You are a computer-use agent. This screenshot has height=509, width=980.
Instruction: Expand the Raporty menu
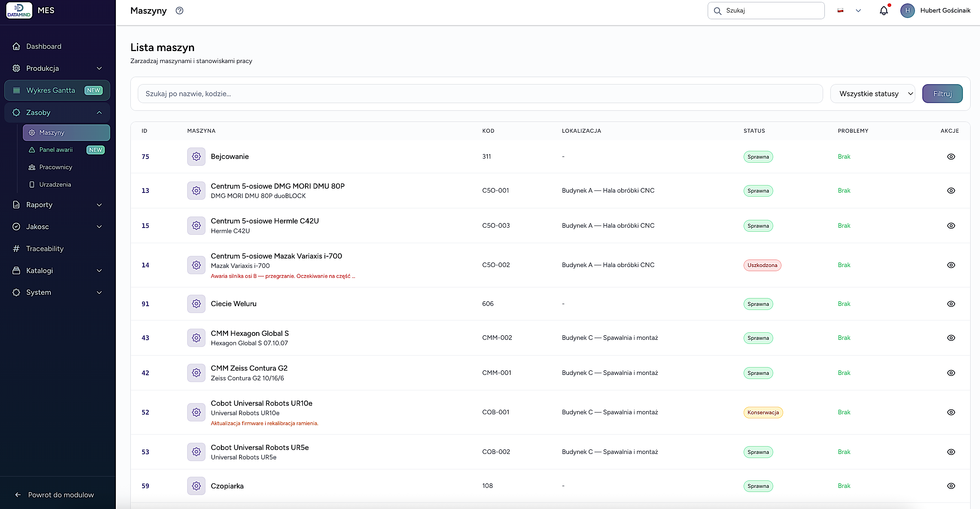57,205
